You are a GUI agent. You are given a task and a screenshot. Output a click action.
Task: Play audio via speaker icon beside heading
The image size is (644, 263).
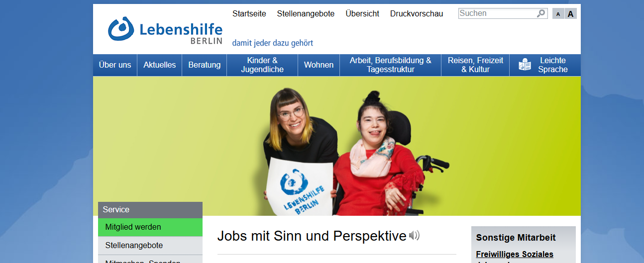point(414,235)
